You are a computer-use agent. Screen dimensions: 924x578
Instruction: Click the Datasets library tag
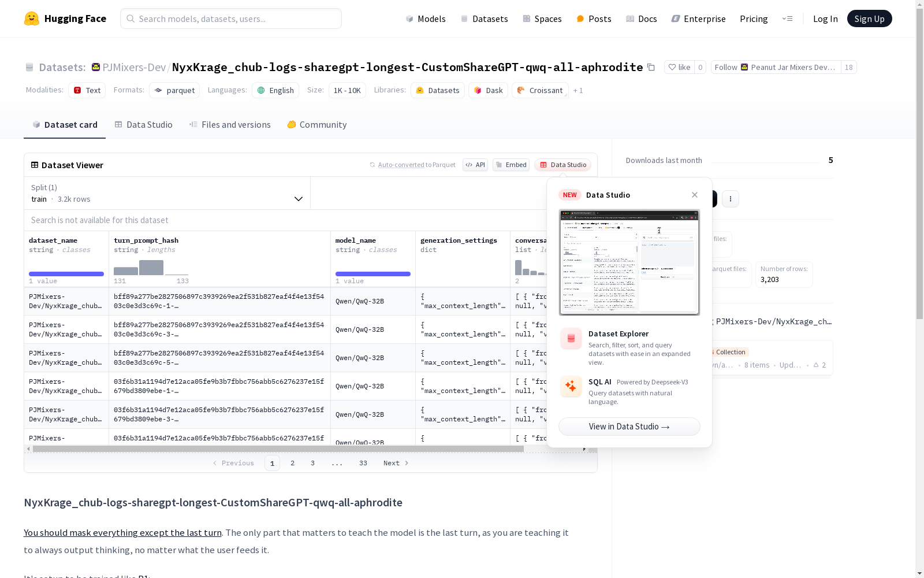pyautogui.click(x=438, y=90)
